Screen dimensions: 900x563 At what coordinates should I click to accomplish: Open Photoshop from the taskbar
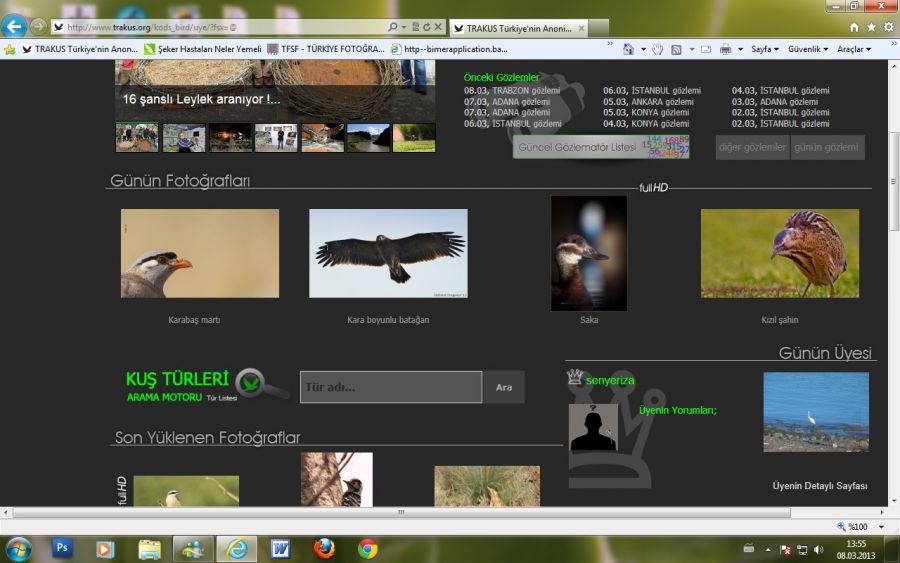[62, 548]
